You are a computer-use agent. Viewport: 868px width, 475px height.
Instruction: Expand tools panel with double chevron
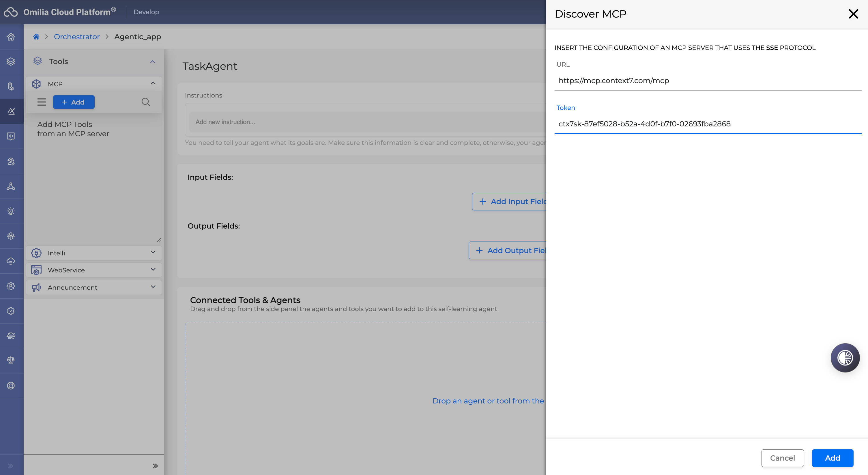tap(155, 466)
